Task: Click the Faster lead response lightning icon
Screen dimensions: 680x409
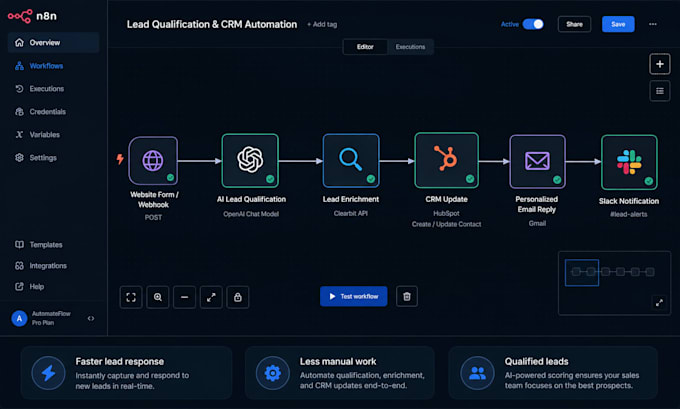Action: (49, 373)
